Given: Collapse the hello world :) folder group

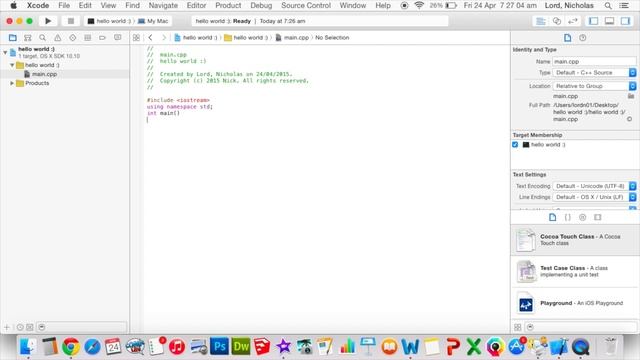Looking at the screenshot, I should tap(12, 65).
